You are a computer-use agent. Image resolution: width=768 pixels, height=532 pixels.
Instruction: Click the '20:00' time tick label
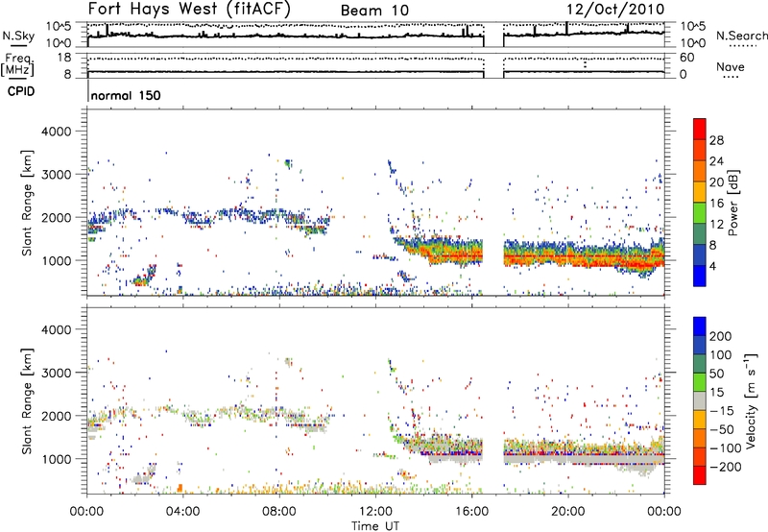pyautogui.click(x=567, y=512)
